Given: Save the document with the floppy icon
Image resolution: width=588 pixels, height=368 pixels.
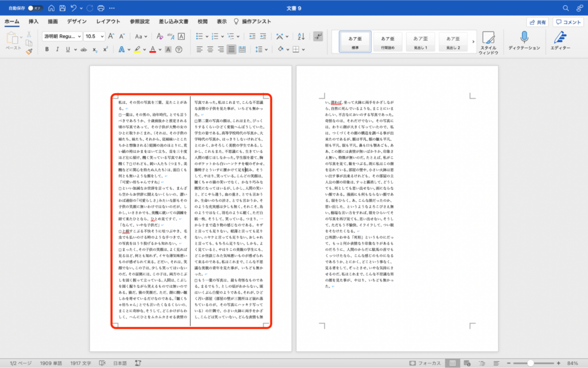Looking at the screenshot, I should click(62, 8).
